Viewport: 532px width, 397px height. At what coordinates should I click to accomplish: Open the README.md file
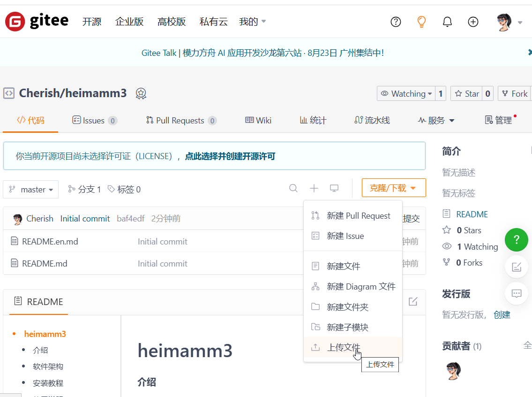point(45,263)
